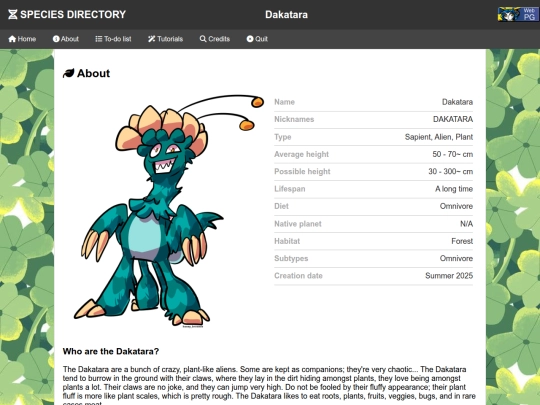Click the description paragraph about plant-like aliens
The image size is (540, 405).
click(x=269, y=385)
